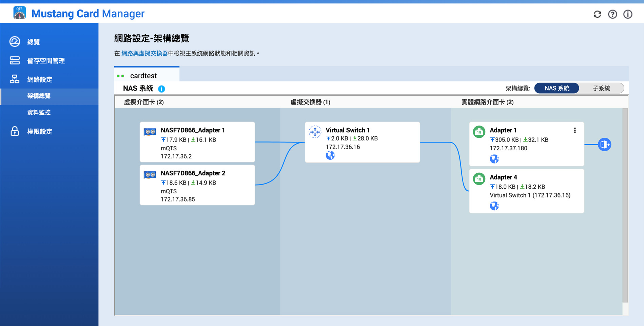This screenshot has width=644, height=326.
Task: Select the NASF7D866_Adapter 2 card
Action: (x=197, y=185)
